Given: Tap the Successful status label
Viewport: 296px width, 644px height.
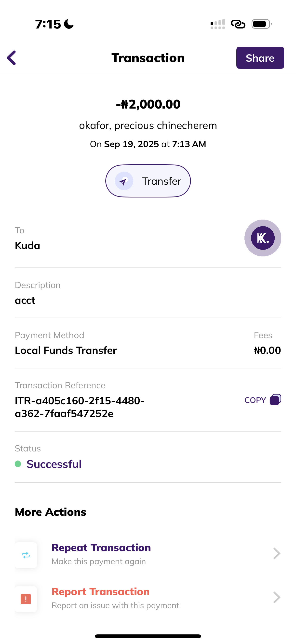Looking at the screenshot, I should tap(54, 464).
